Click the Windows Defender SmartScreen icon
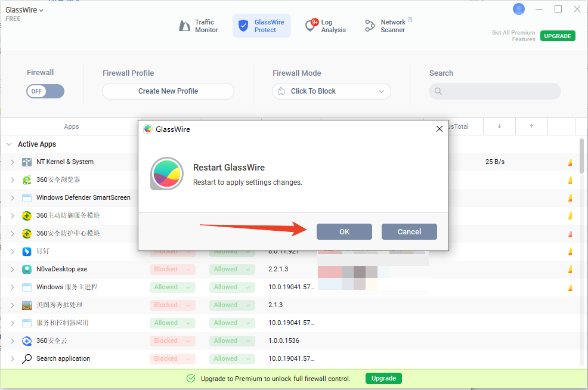Screen dimensions: 588x390 coord(27,197)
